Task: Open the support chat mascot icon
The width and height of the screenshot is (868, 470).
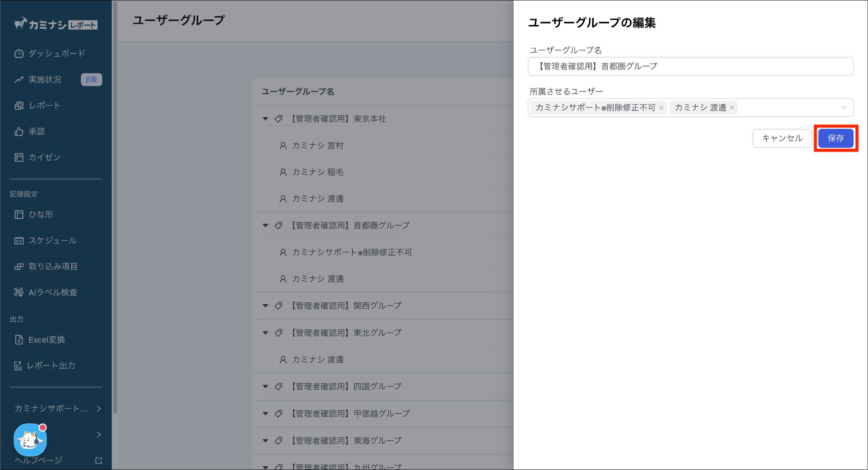Action: click(30, 440)
